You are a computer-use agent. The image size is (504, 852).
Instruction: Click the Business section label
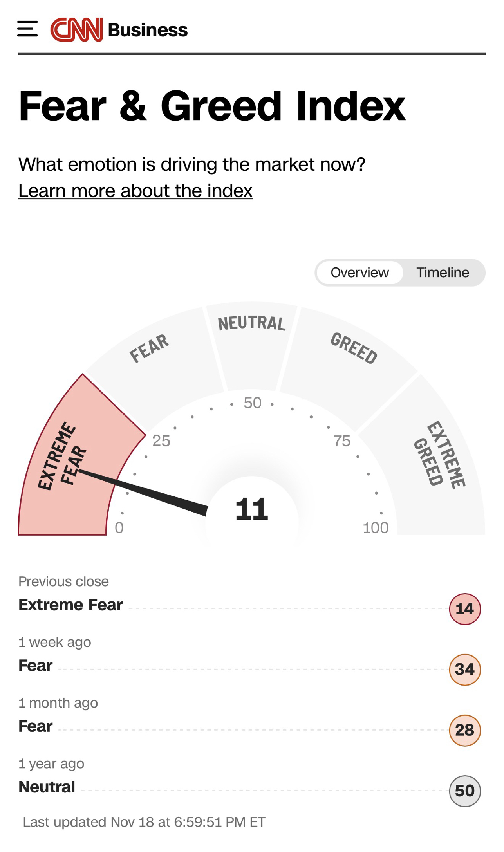(x=148, y=30)
